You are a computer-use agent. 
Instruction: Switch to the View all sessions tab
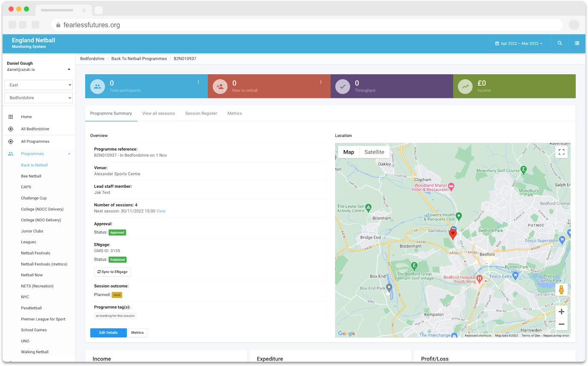[x=158, y=113]
